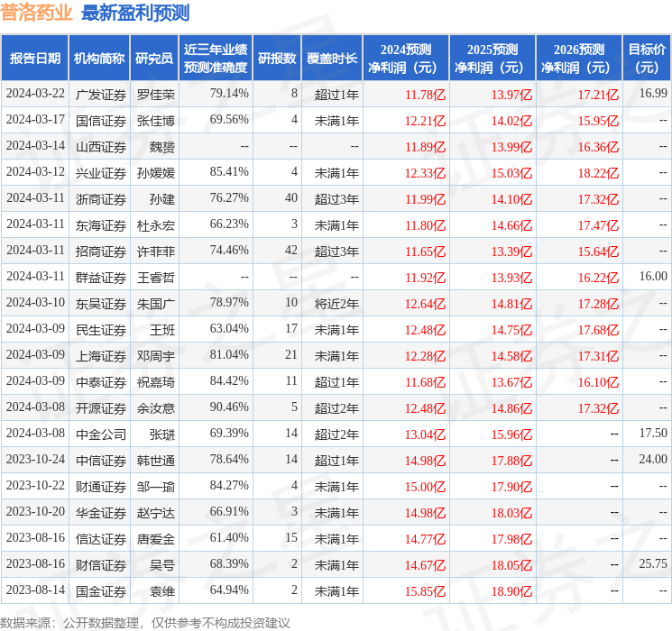Click accuracy value 69.56%
The width and height of the screenshot is (672, 631).
[229, 120]
